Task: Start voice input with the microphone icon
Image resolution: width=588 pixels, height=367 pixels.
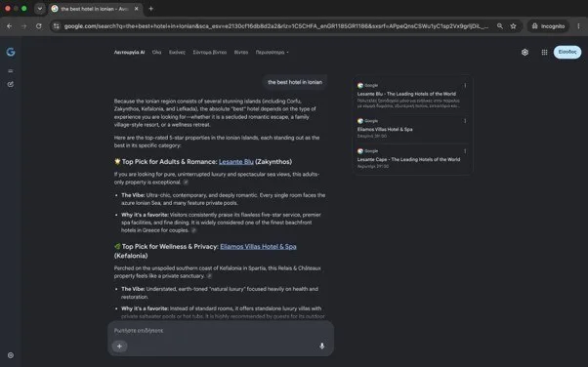Action: click(x=321, y=346)
